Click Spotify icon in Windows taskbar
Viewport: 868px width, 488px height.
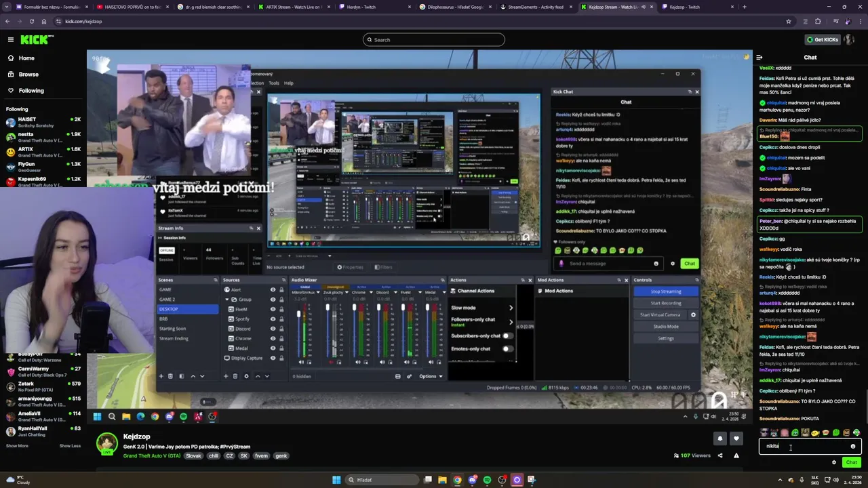pyautogui.click(x=487, y=480)
